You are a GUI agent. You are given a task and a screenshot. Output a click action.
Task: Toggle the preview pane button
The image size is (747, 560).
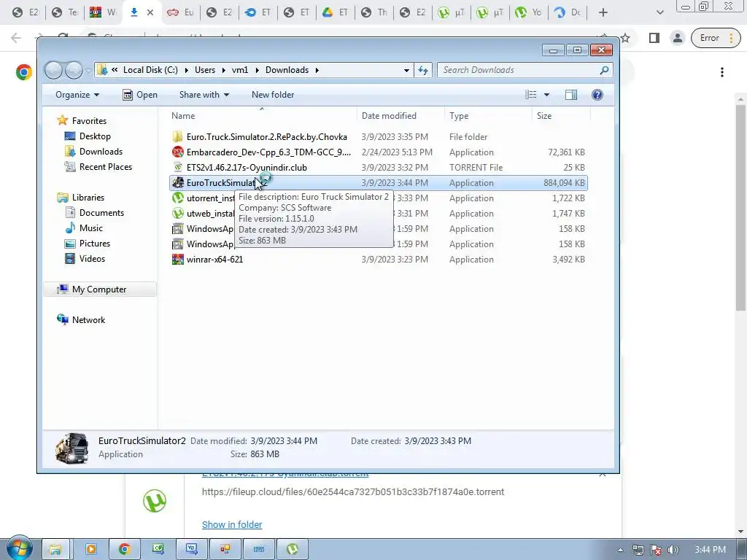point(570,95)
